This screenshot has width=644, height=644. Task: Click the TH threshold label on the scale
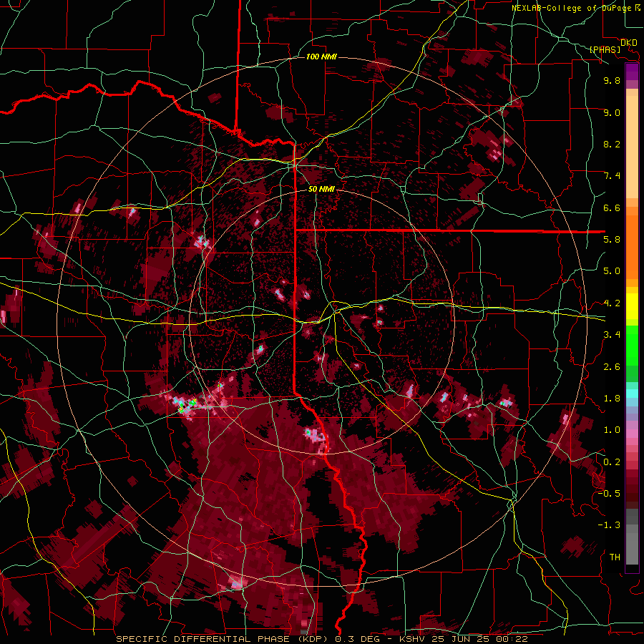(x=615, y=557)
